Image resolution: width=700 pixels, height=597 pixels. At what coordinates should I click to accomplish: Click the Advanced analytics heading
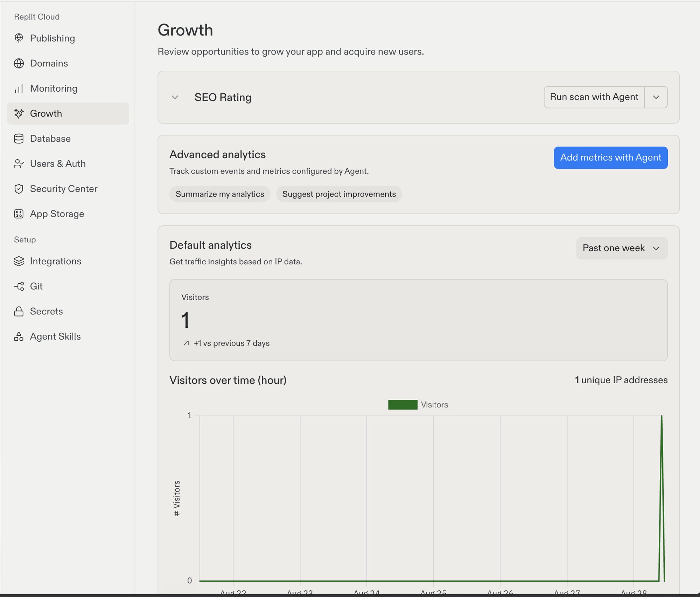click(217, 155)
